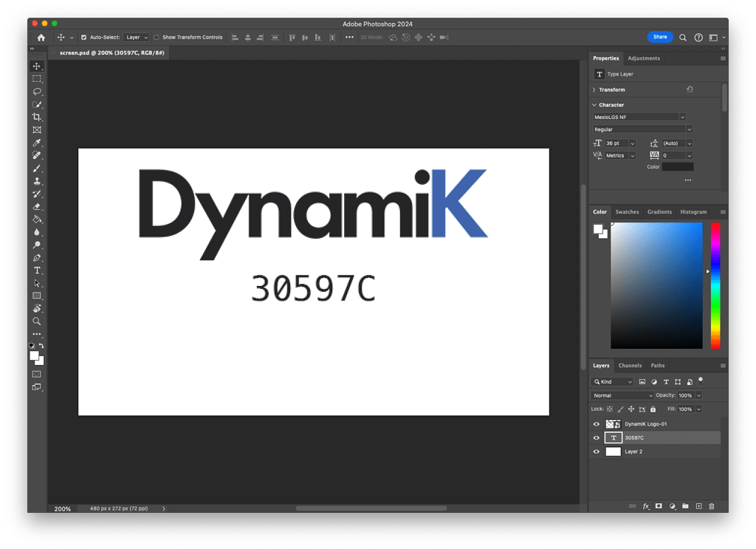Filter layers by type with text filter icon
756x549 pixels.
tap(665, 381)
